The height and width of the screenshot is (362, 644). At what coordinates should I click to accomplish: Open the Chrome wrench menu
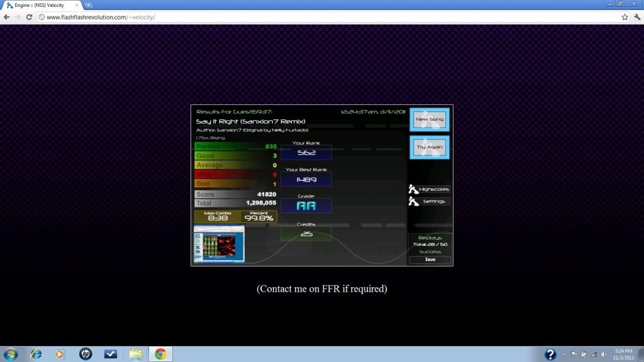[x=636, y=17]
